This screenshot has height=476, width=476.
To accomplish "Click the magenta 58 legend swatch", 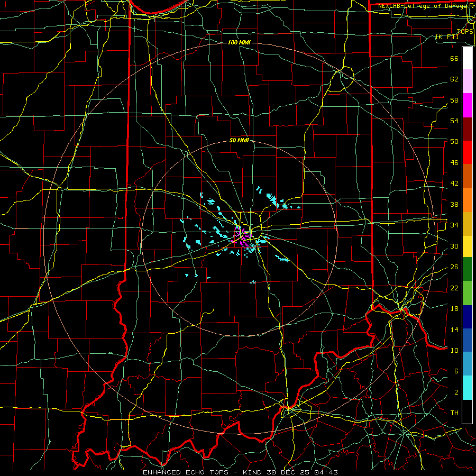I will (467, 105).
